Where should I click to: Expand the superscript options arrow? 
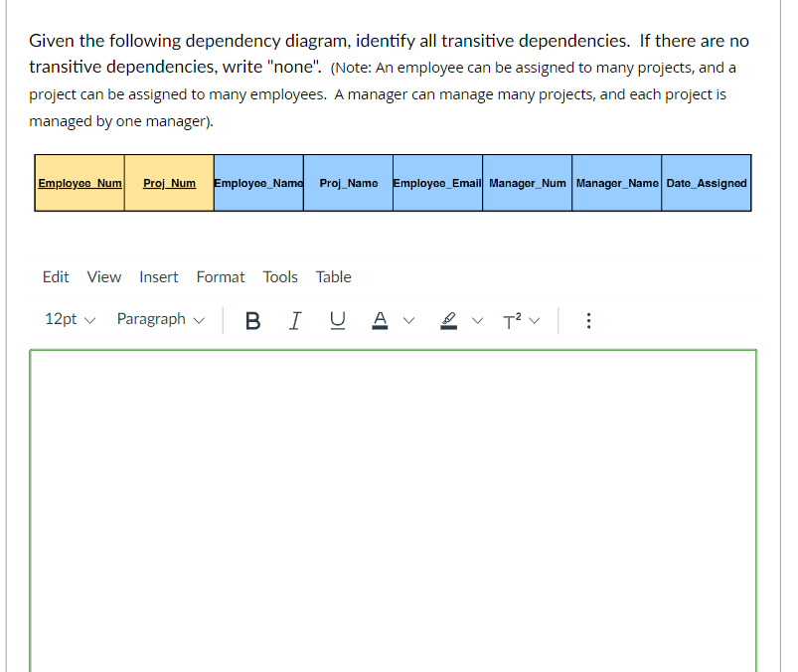coord(536,320)
